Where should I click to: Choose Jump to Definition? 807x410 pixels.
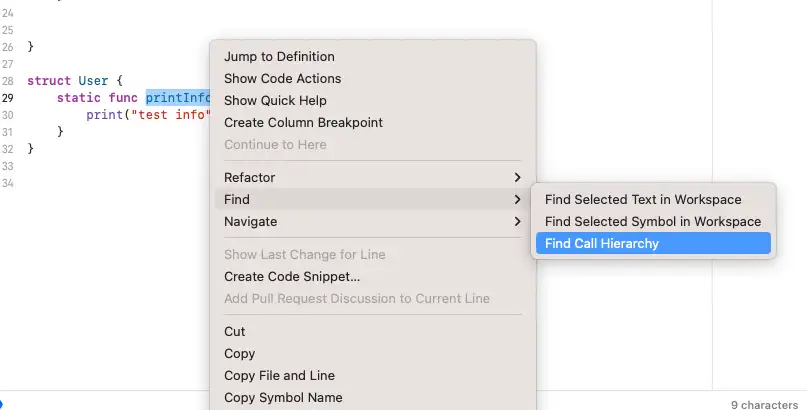tap(279, 57)
